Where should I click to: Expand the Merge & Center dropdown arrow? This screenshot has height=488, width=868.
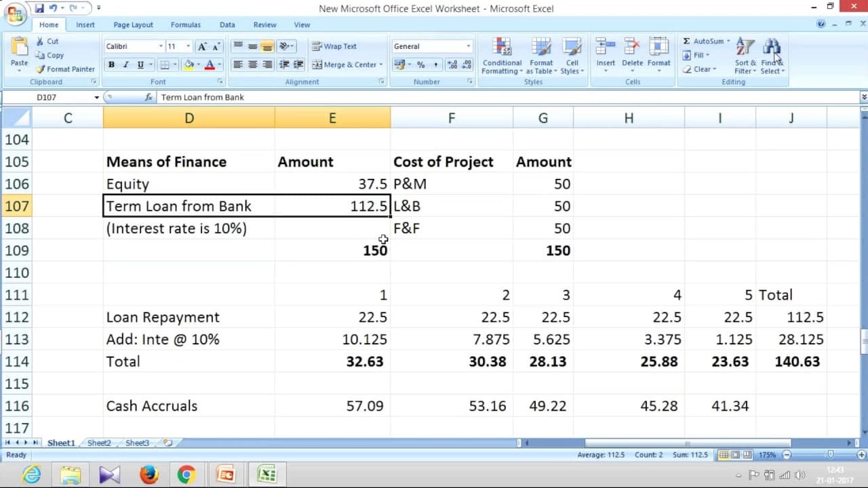tap(381, 65)
